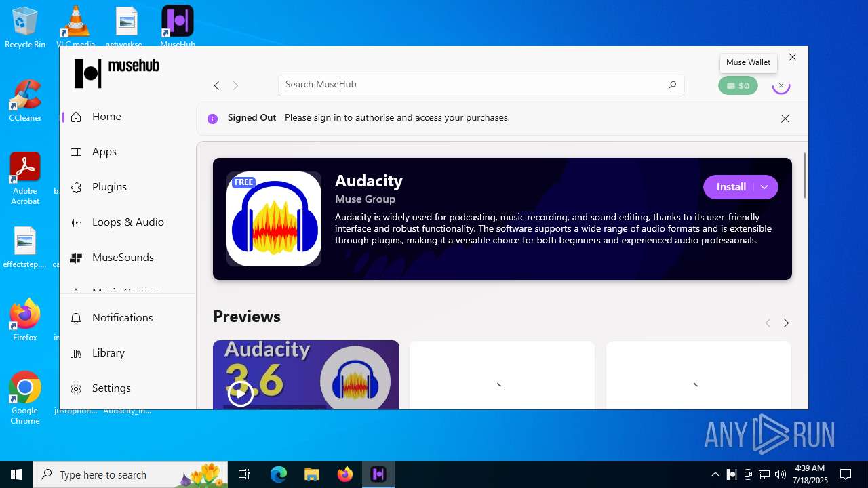Open the Google Chrome desktop shortcut
The height and width of the screenshot is (488, 868).
click(x=25, y=399)
